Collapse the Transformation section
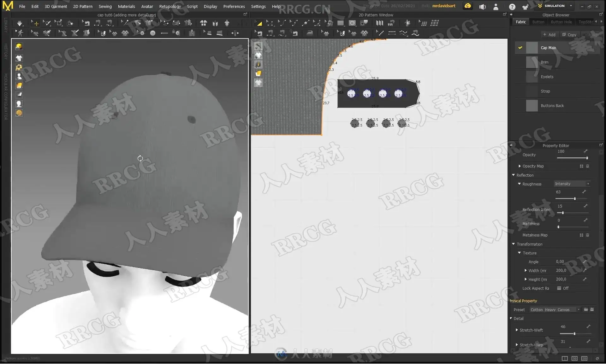Screen dimensions: 606x364 click(x=514, y=244)
